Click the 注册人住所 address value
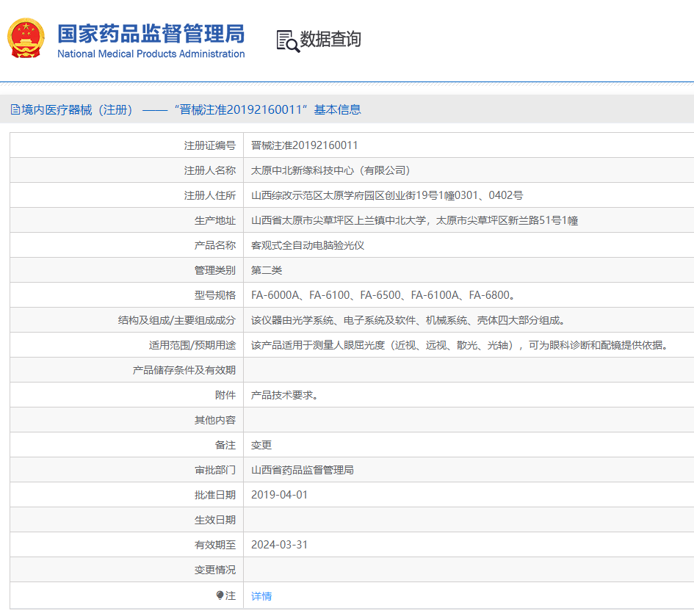Image resolution: width=694 pixels, height=616 pixels. tap(387, 195)
